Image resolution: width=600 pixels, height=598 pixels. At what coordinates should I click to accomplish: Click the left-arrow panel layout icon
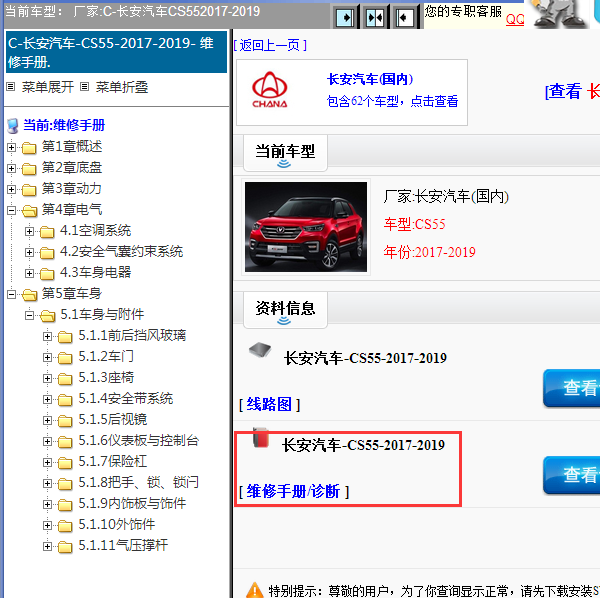(x=404, y=17)
